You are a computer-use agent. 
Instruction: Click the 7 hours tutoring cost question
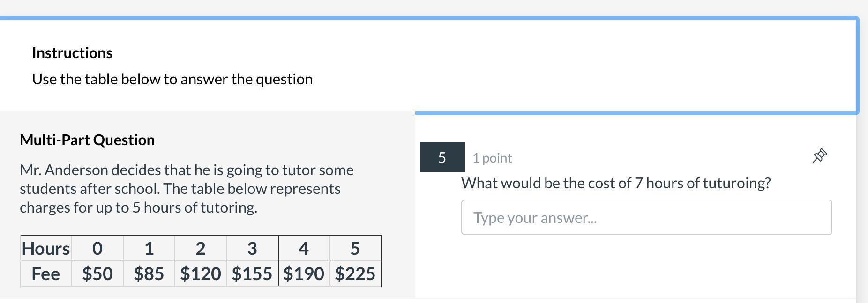616,183
